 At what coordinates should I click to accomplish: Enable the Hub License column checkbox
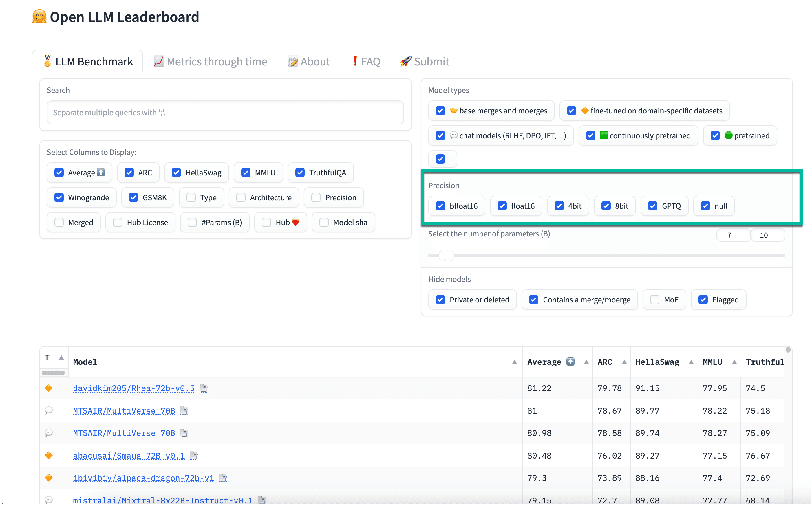point(118,223)
